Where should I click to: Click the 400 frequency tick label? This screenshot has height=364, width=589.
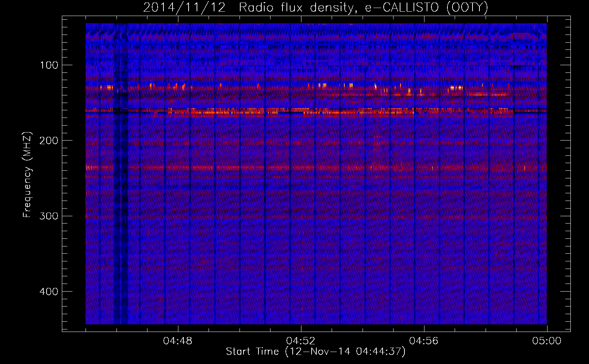pos(49,292)
